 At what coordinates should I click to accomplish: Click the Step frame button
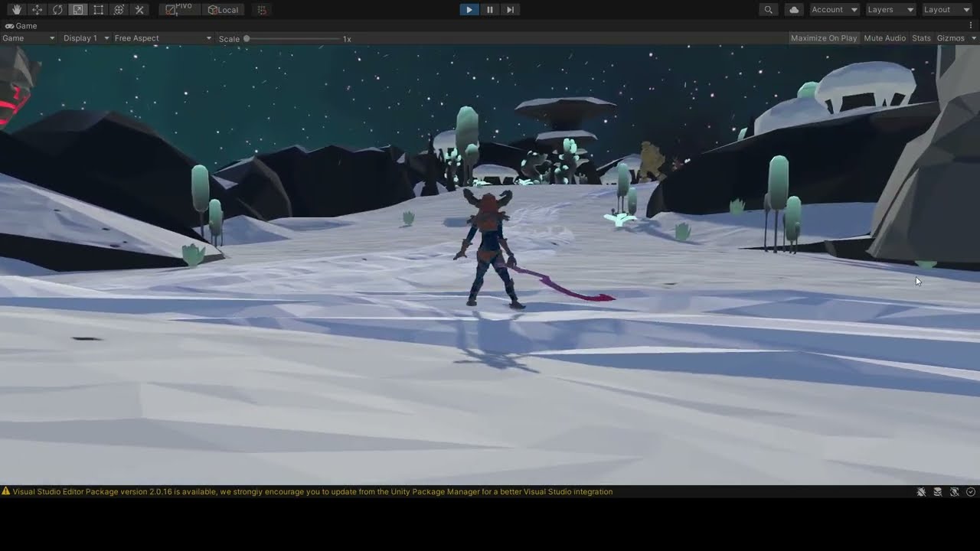pos(510,10)
